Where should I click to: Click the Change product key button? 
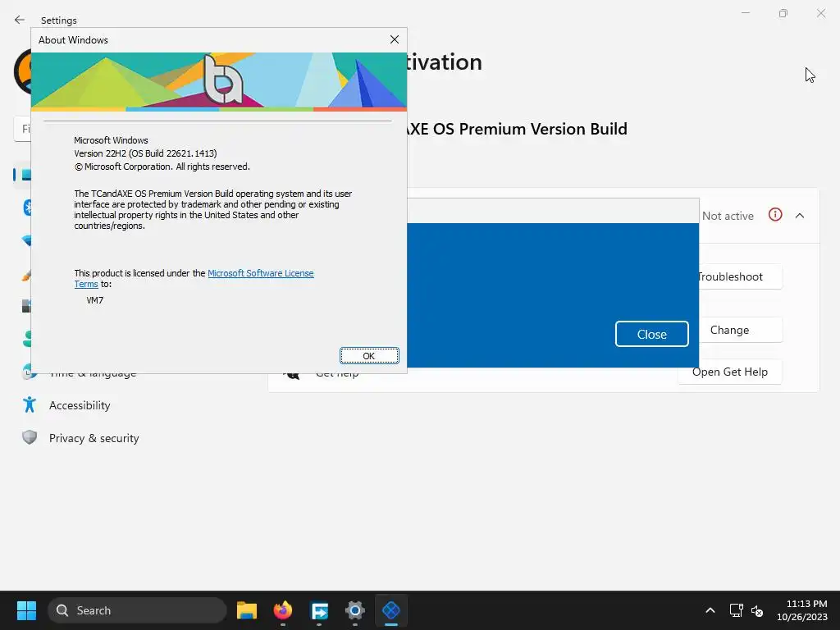point(740,330)
